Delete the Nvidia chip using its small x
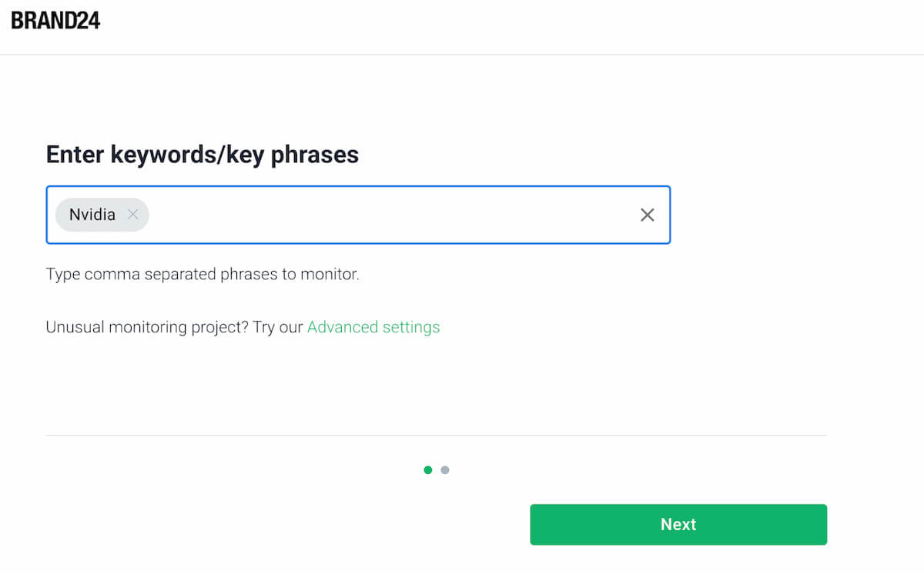The height and width of the screenshot is (574, 924). click(133, 215)
